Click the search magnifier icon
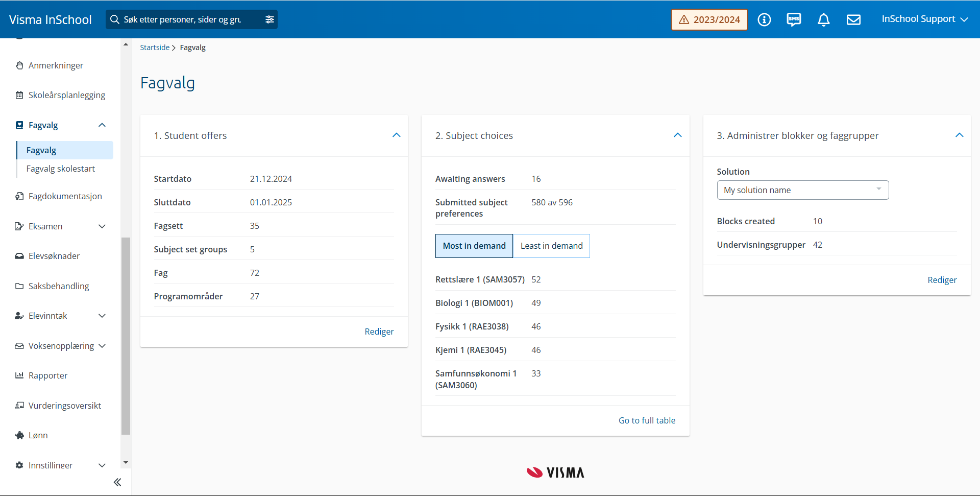 (115, 19)
